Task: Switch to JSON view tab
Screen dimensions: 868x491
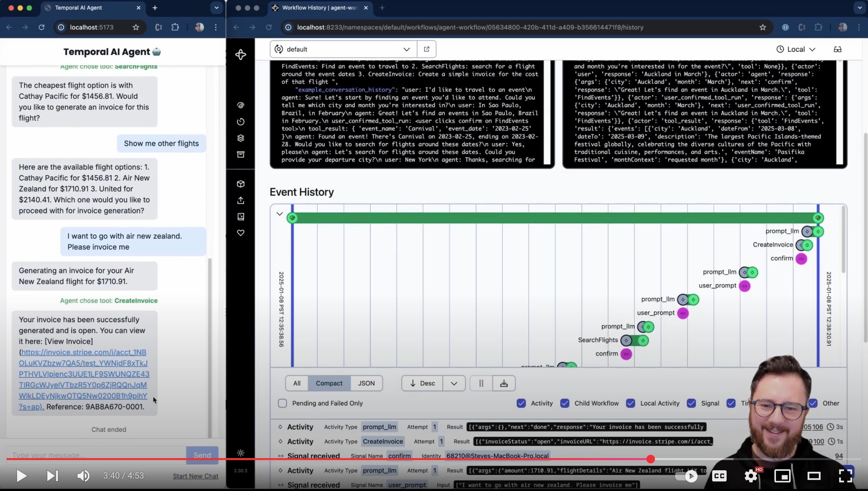Action: pyautogui.click(x=366, y=383)
